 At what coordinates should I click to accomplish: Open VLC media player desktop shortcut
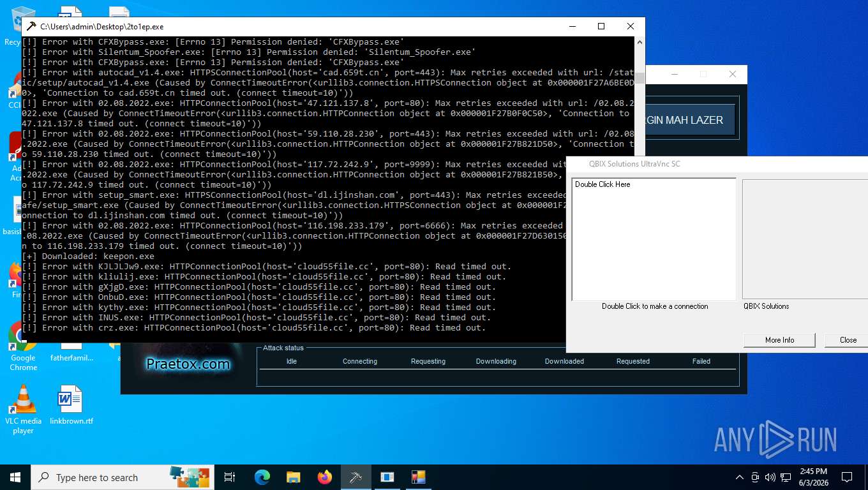click(x=23, y=408)
